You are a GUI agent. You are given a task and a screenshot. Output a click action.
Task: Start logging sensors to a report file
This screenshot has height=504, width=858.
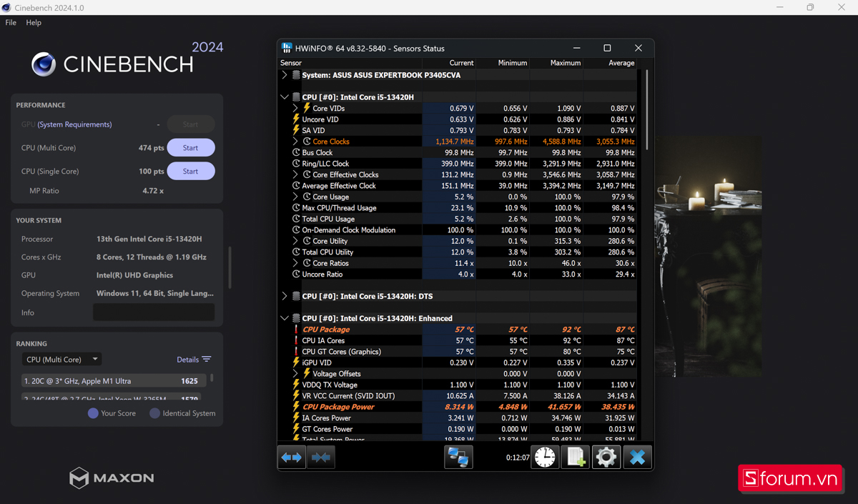(576, 457)
